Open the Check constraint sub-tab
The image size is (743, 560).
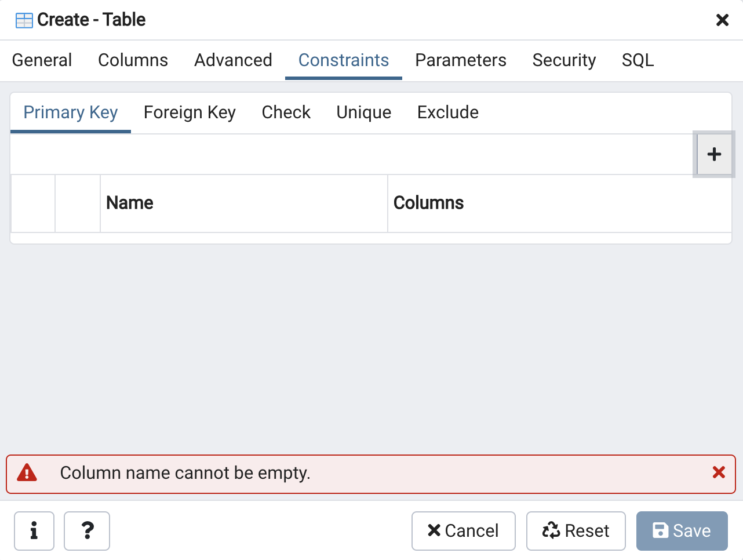point(286,112)
